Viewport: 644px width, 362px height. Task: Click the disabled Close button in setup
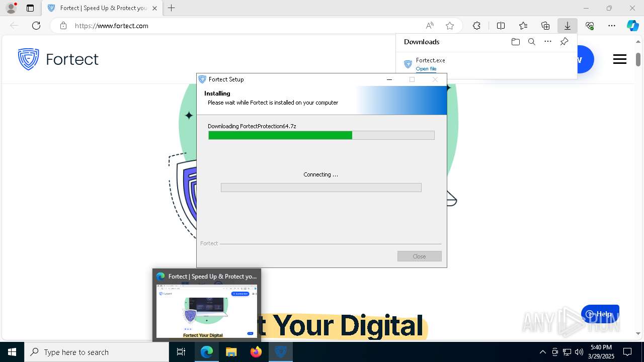(x=419, y=256)
